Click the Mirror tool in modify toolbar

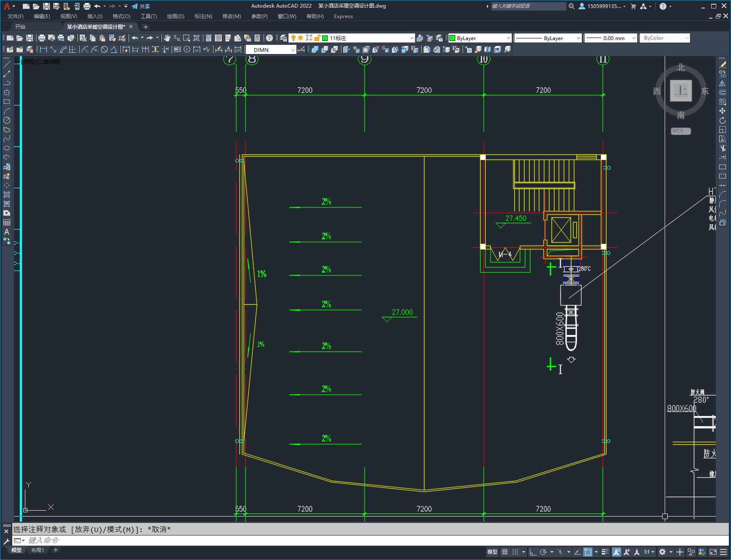coord(723,83)
